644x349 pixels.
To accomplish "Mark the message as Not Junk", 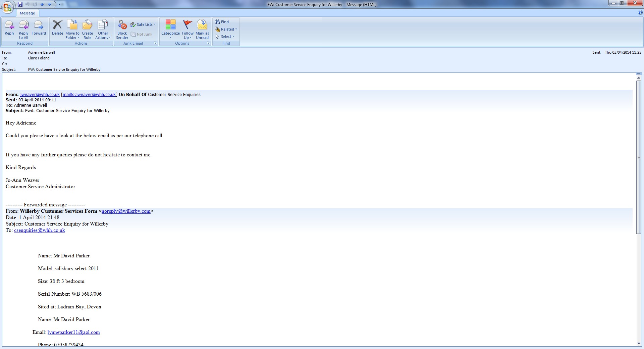I will [x=141, y=34].
